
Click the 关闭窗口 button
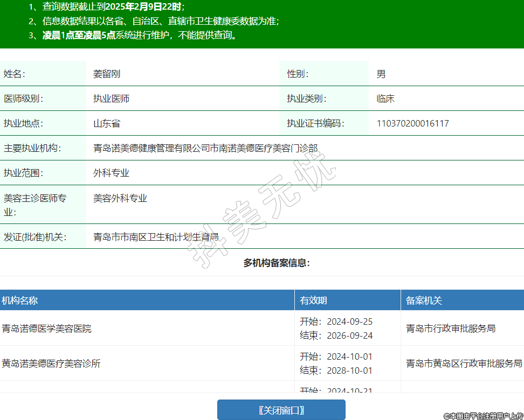281,410
